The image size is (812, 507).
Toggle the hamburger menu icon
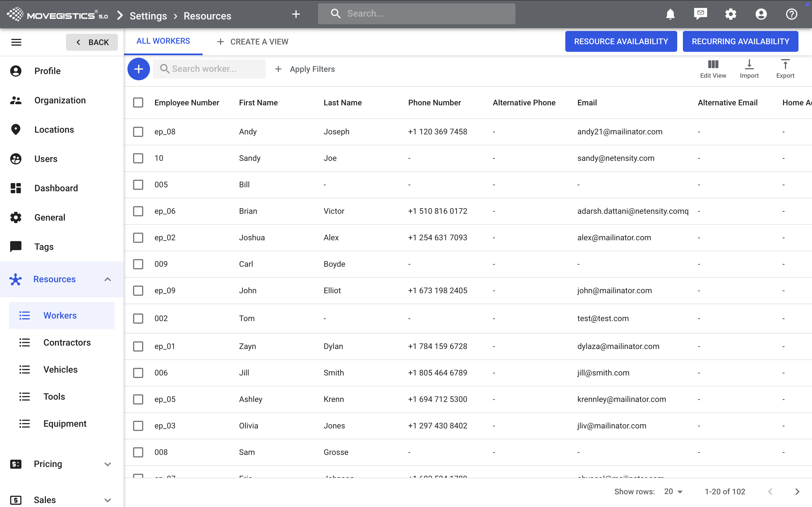tap(16, 42)
